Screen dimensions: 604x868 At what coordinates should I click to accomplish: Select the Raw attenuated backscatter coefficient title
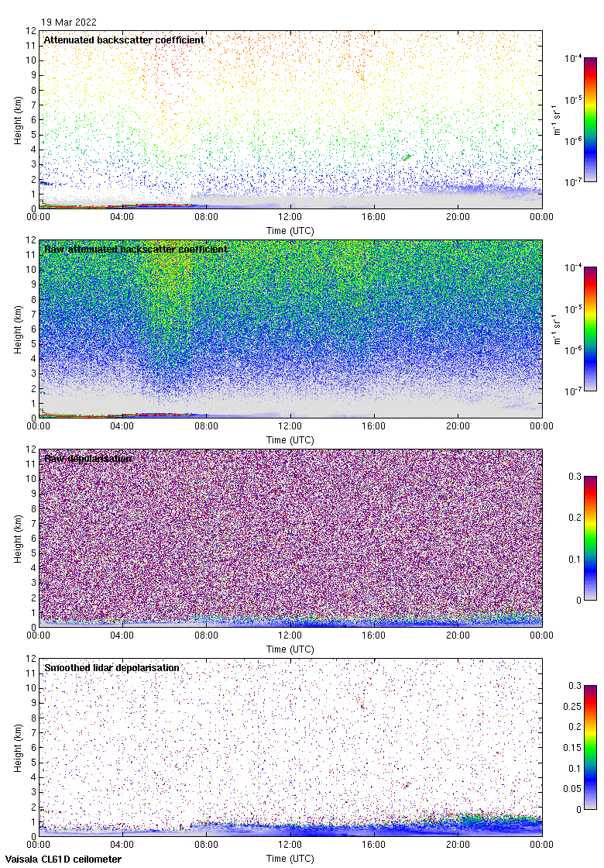tap(136, 249)
